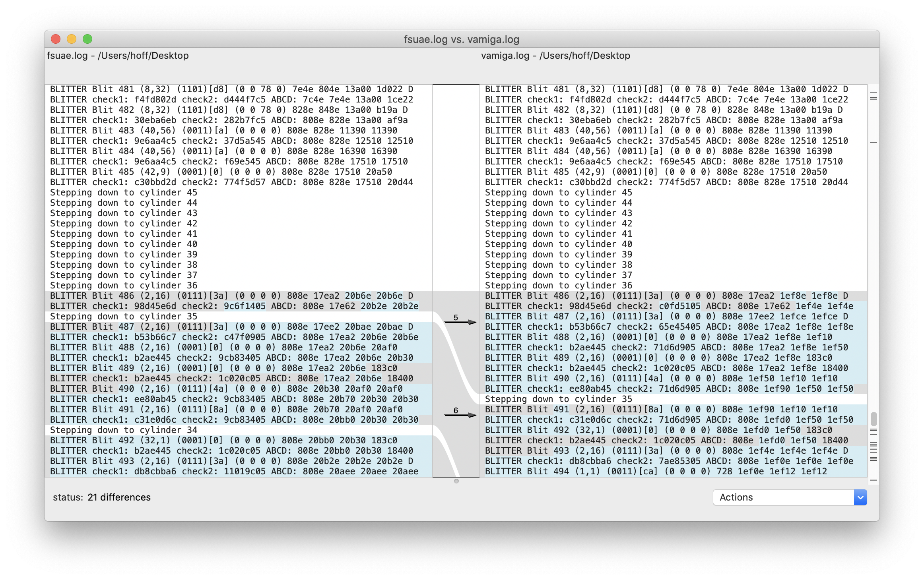Select 'BLITTER Blit 491' line in right pane

click(661, 410)
